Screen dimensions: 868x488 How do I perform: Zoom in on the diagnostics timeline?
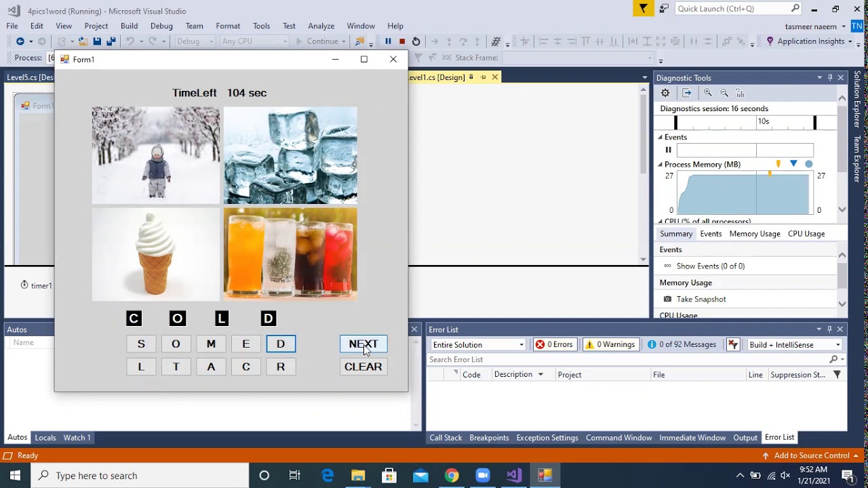(x=708, y=93)
